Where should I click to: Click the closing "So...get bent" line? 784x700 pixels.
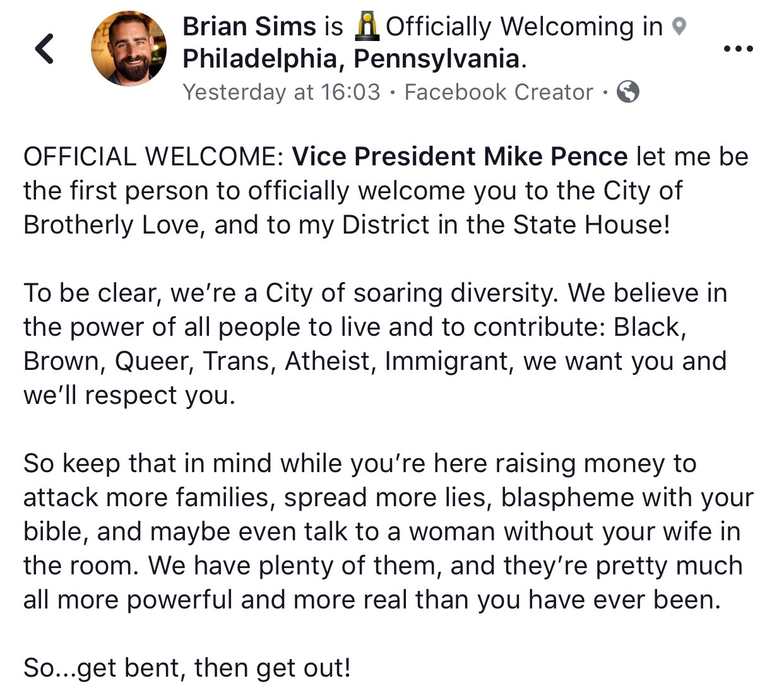(x=187, y=668)
